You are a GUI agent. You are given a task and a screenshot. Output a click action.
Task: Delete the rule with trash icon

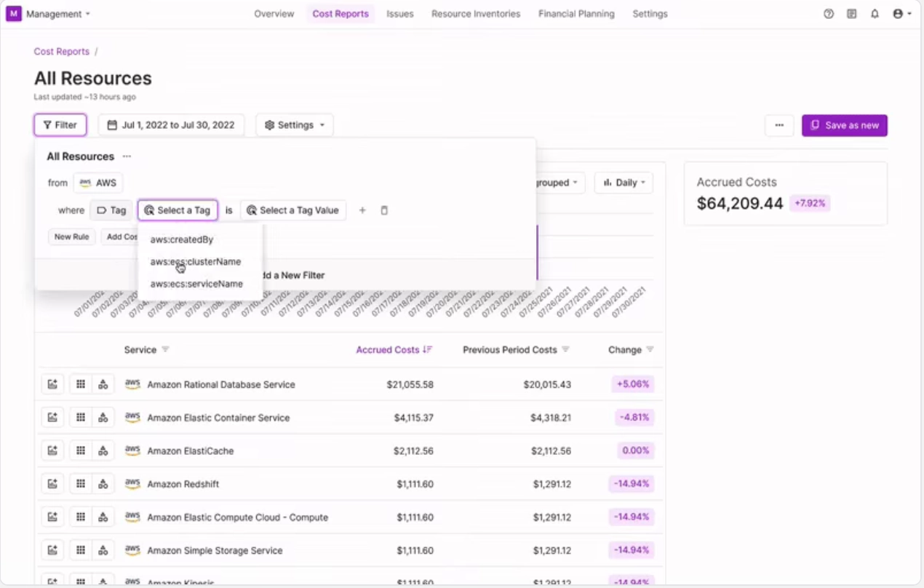384,210
